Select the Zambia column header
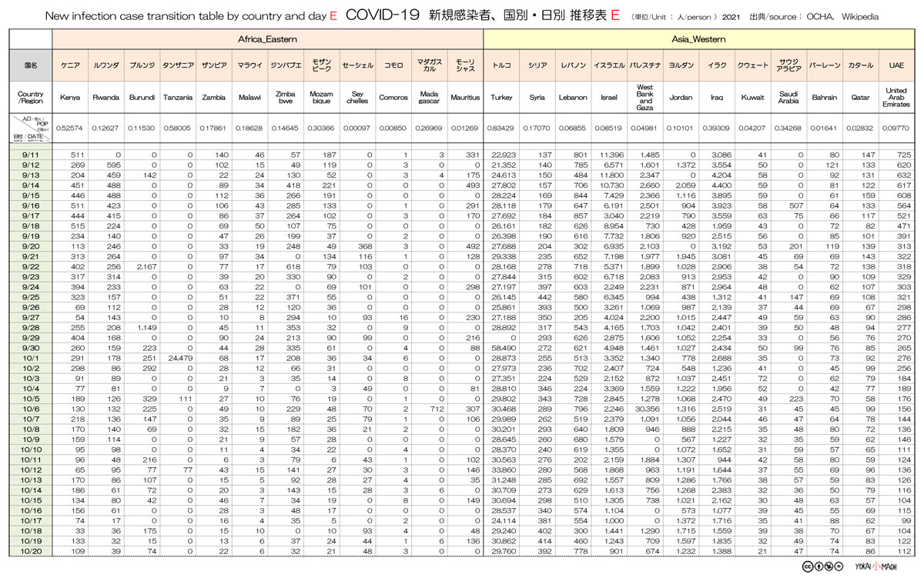The width and height of the screenshot is (924, 578). point(213,98)
